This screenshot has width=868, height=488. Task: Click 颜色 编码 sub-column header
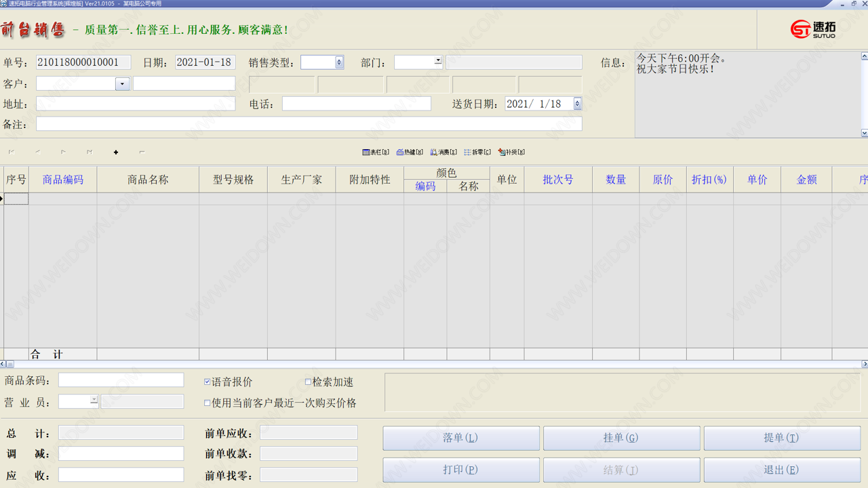425,186
